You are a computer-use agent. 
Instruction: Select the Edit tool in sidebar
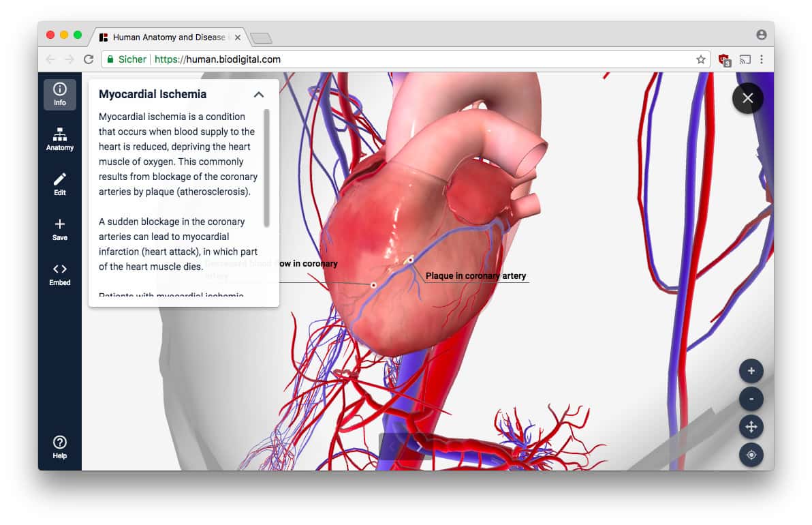click(59, 183)
